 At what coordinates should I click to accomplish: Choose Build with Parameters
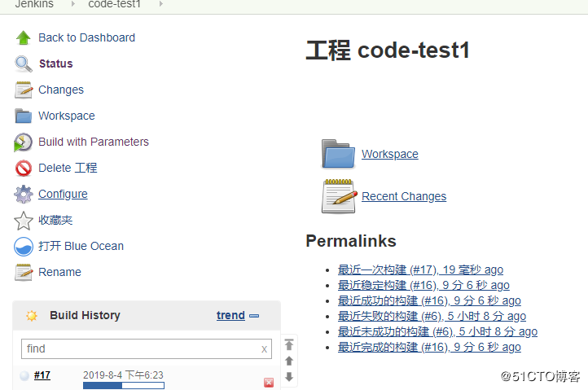coord(94,142)
